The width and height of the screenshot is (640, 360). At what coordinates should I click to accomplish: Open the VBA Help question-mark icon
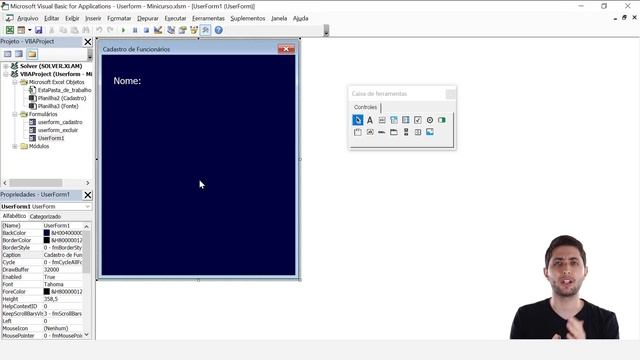pos(219,30)
